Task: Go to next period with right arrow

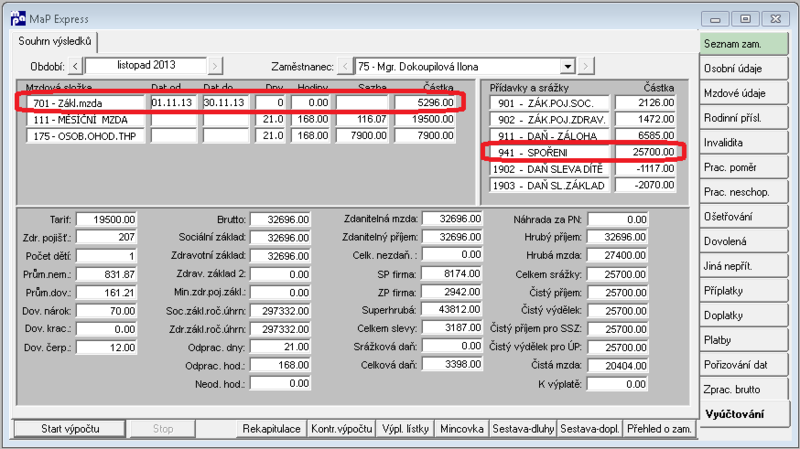Action: pyautogui.click(x=215, y=66)
